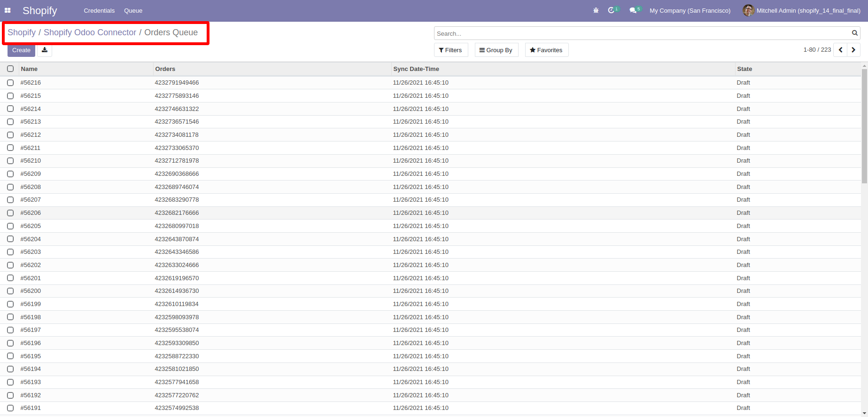Toggle the select-all checkbox in header

[x=10, y=69]
